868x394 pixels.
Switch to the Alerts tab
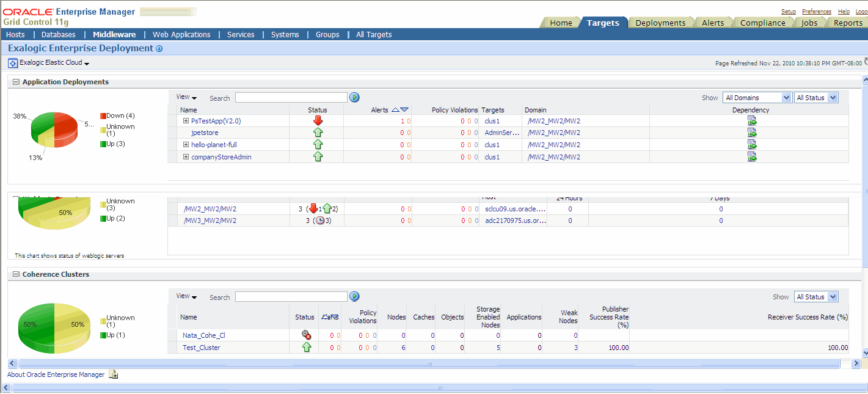pos(713,23)
